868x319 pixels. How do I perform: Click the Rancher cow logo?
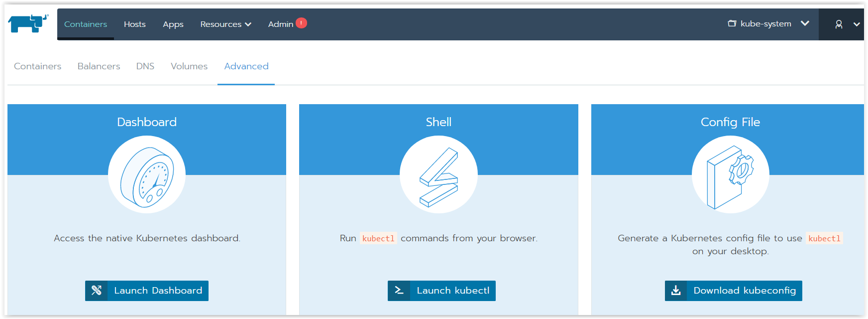tap(28, 23)
